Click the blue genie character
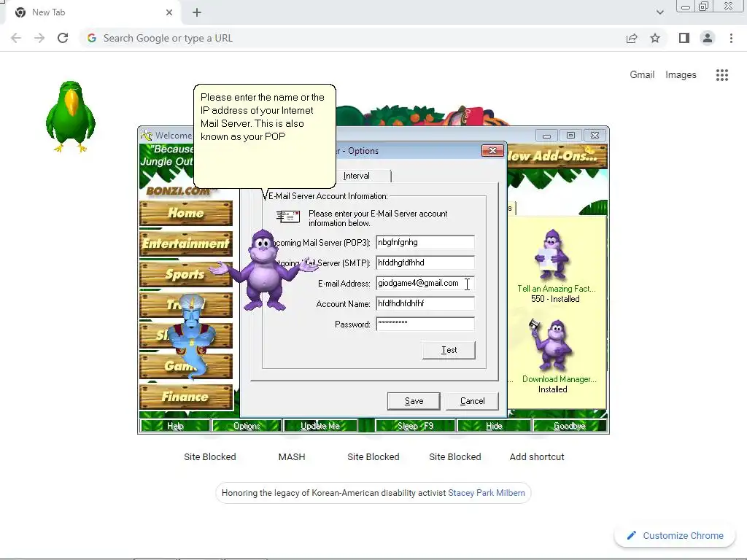Image resolution: width=747 pixels, height=560 pixels. click(190, 336)
